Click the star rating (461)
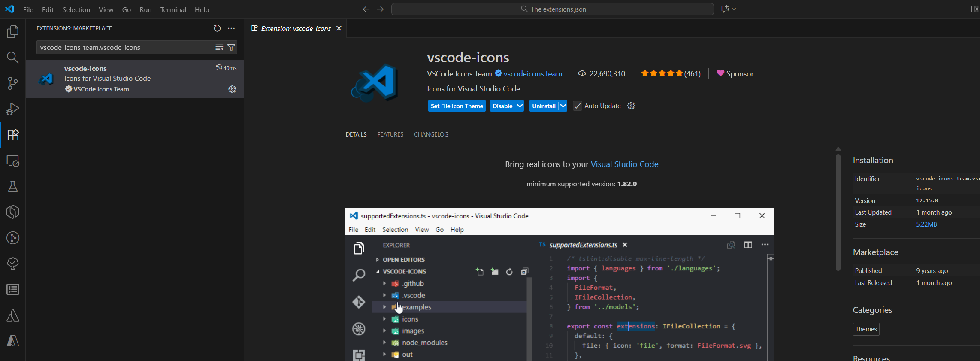980x361 pixels. tap(671, 74)
